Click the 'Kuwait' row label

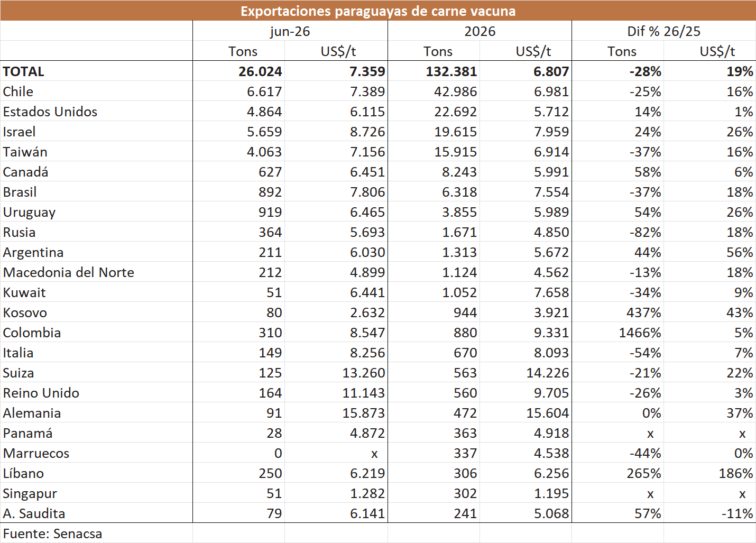coord(24,292)
